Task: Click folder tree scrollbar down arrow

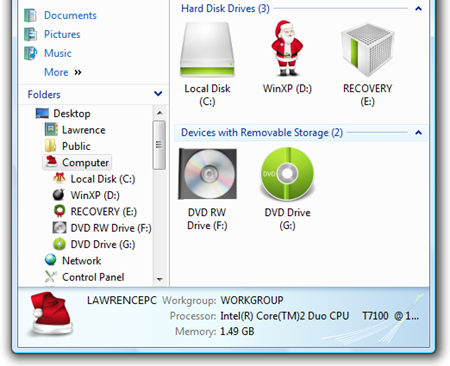Action: (160, 279)
